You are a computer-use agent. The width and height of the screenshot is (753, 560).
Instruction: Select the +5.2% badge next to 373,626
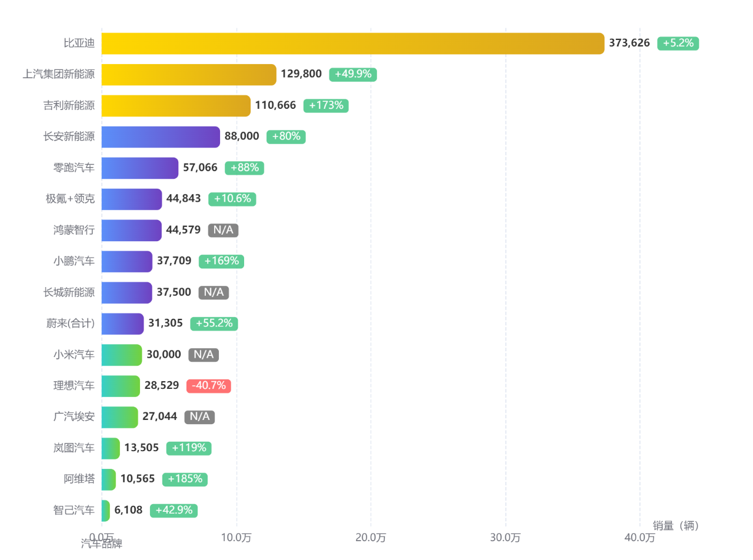coord(678,43)
